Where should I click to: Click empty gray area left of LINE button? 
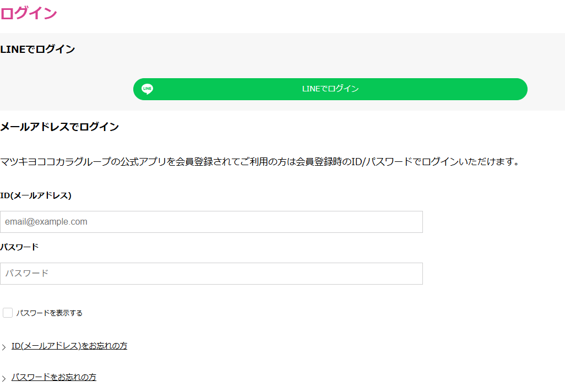click(x=66, y=89)
